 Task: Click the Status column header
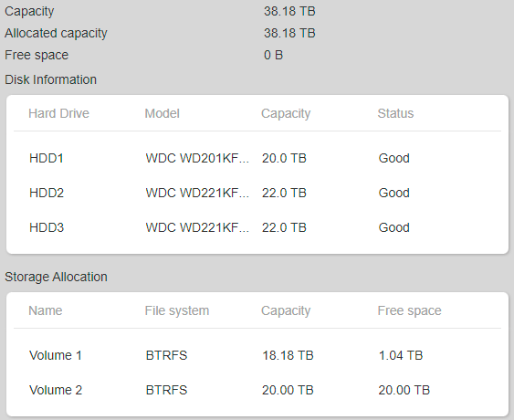395,113
